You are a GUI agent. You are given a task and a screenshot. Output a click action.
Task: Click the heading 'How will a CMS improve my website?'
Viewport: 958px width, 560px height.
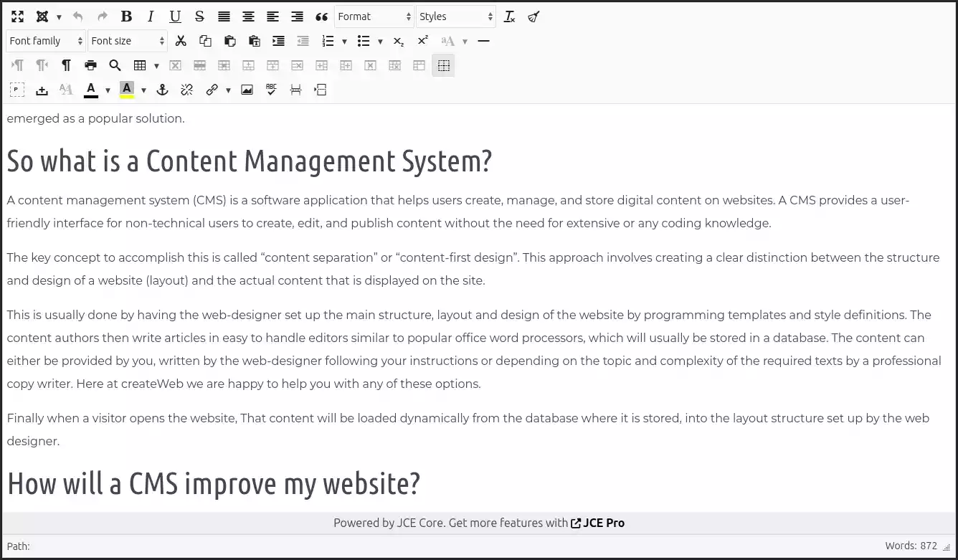click(214, 483)
